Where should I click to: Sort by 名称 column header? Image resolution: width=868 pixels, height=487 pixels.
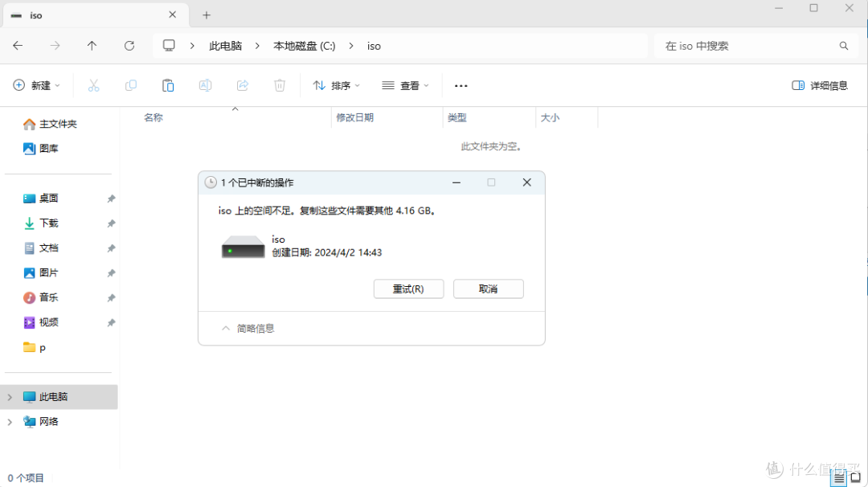154,117
